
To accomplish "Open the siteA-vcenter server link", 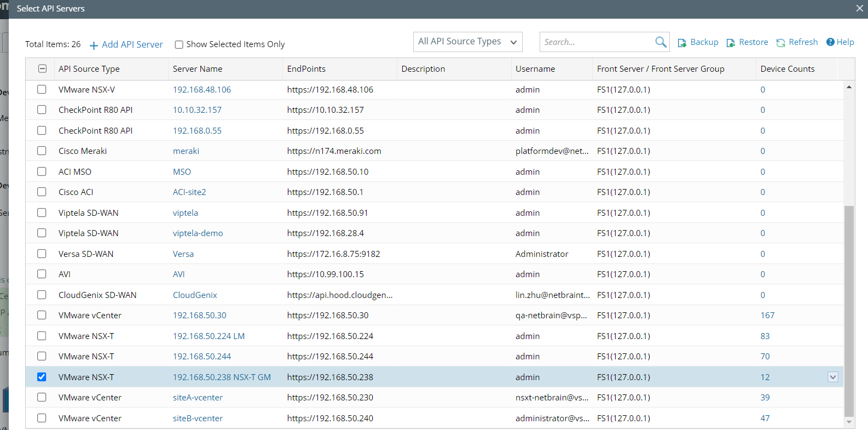I will (x=198, y=397).
